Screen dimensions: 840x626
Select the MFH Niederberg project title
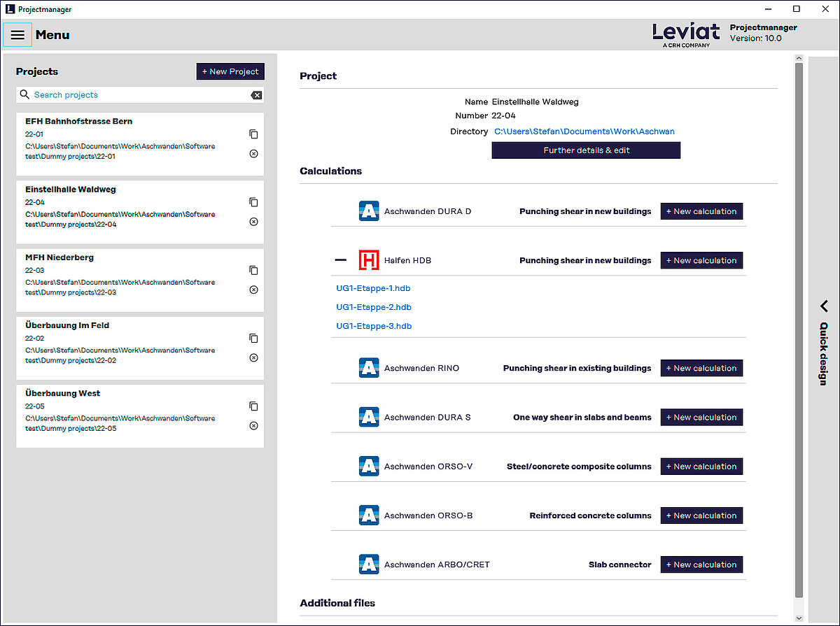[x=59, y=257]
